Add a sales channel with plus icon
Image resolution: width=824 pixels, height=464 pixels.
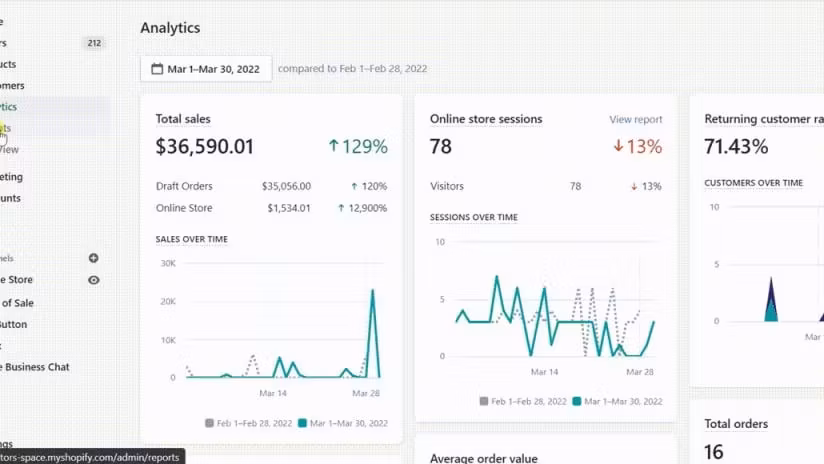tap(94, 258)
